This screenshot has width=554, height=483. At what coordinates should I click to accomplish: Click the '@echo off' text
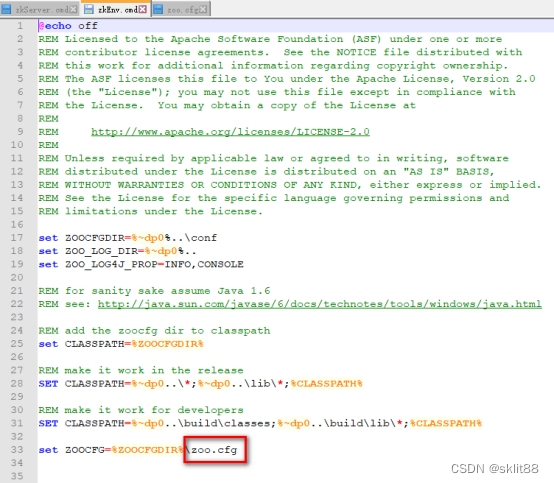(68, 26)
